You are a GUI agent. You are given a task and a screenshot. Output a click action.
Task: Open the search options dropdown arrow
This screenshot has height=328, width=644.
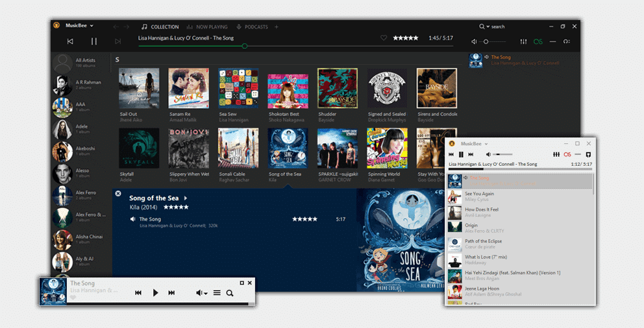[x=488, y=27]
